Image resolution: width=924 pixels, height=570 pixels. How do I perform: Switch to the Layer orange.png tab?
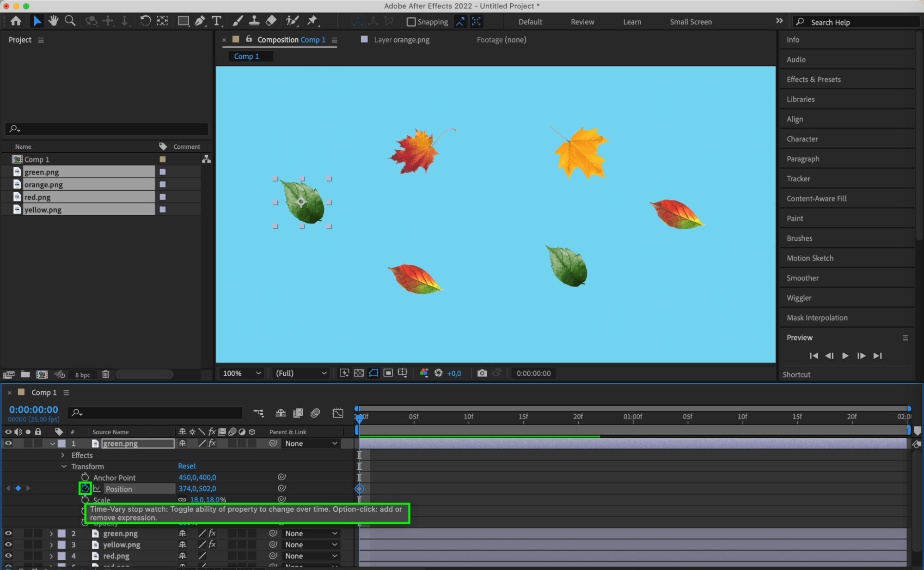[x=401, y=40]
